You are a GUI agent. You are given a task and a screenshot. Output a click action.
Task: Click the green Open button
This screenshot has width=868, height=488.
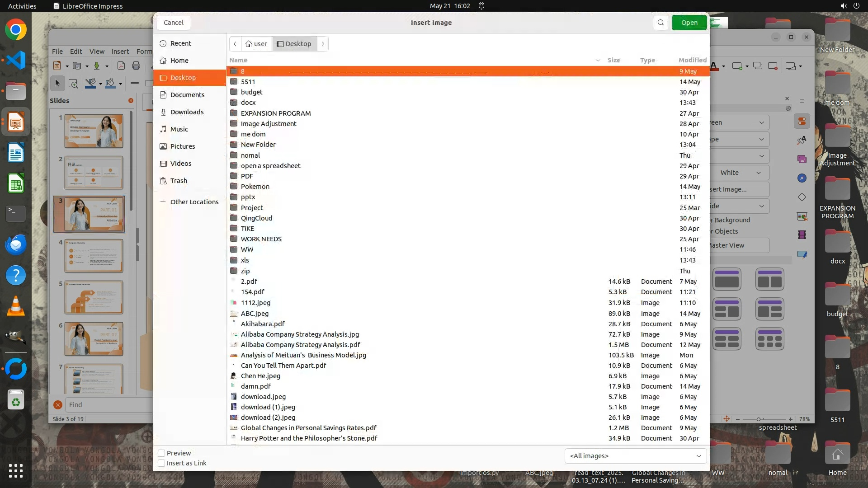click(x=689, y=23)
